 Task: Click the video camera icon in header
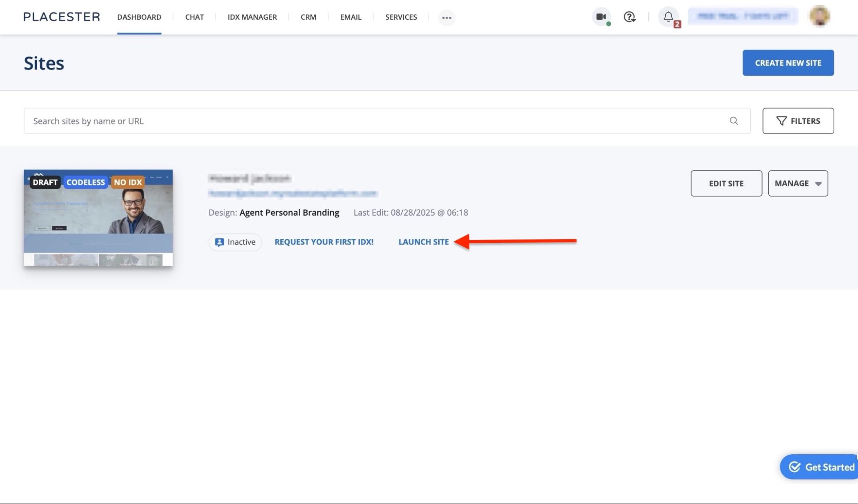point(601,17)
